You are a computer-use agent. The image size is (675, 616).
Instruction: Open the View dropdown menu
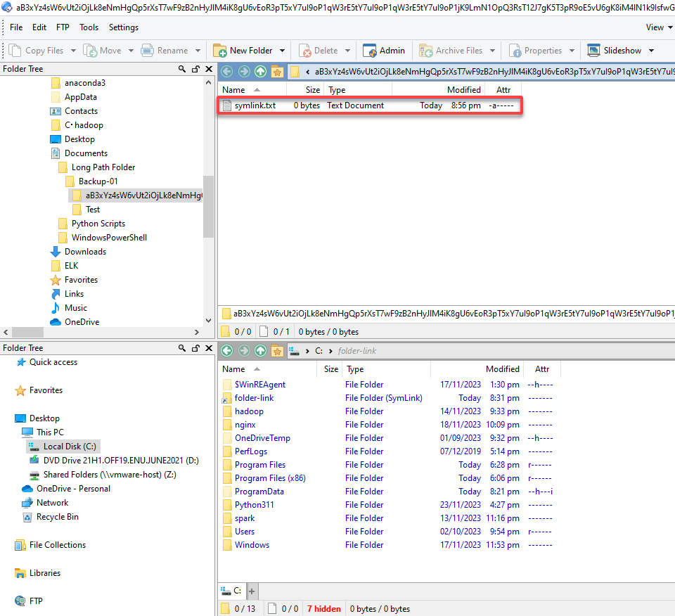tap(659, 27)
